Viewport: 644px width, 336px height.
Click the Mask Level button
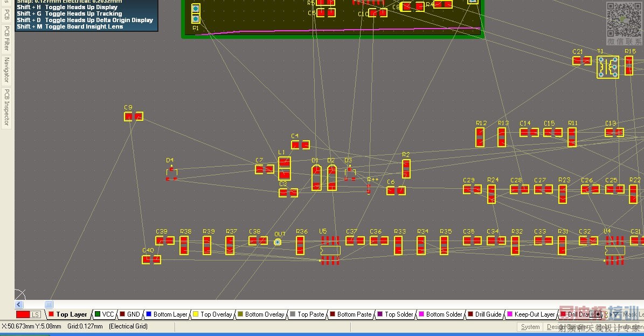click(633, 314)
